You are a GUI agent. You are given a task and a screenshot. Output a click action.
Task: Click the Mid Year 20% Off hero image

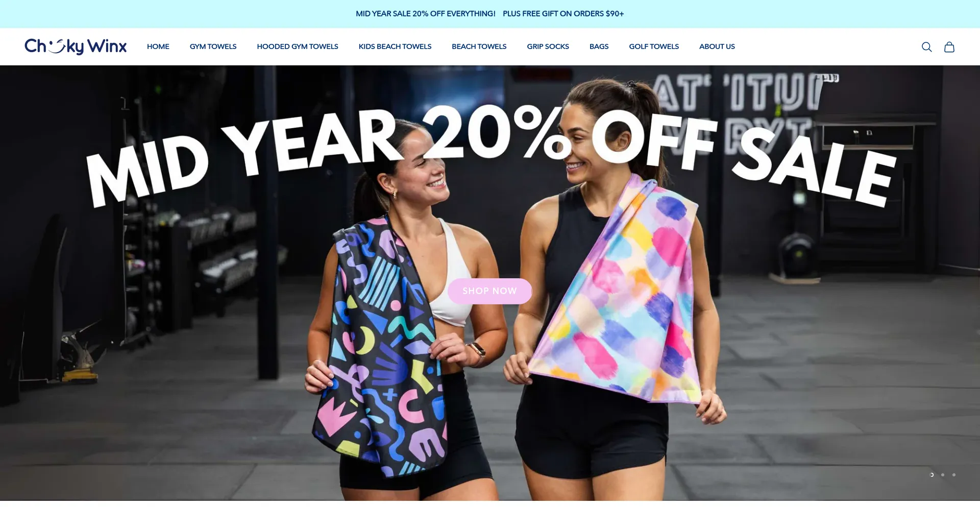[x=490, y=283]
